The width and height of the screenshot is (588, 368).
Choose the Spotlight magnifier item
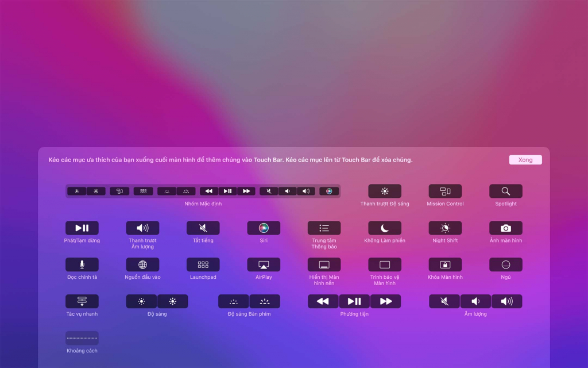click(x=505, y=191)
